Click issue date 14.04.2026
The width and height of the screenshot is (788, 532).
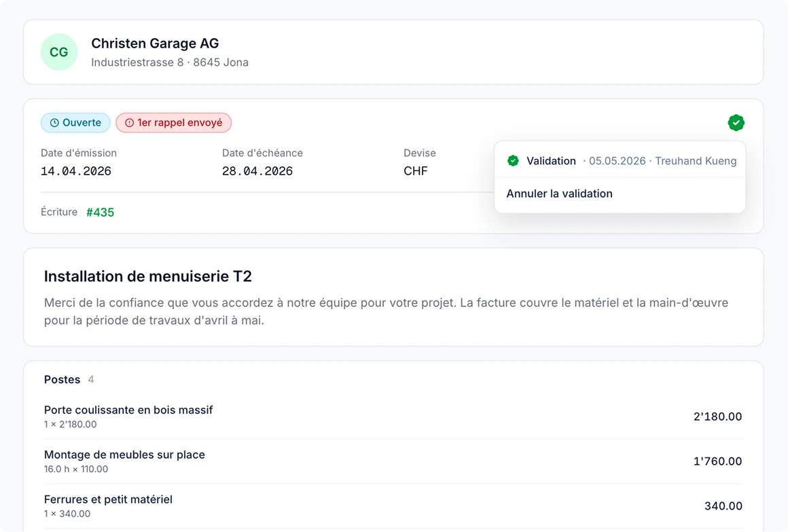(76, 171)
